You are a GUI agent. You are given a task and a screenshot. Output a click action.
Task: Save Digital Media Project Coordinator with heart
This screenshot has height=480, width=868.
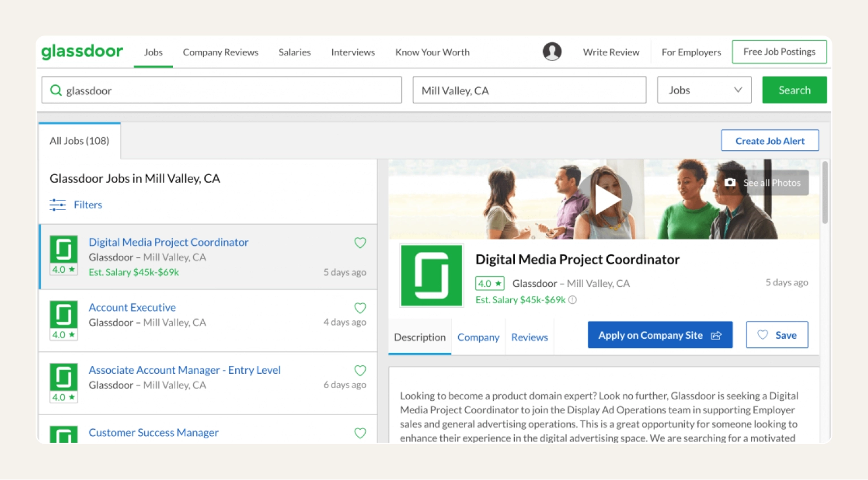360,243
